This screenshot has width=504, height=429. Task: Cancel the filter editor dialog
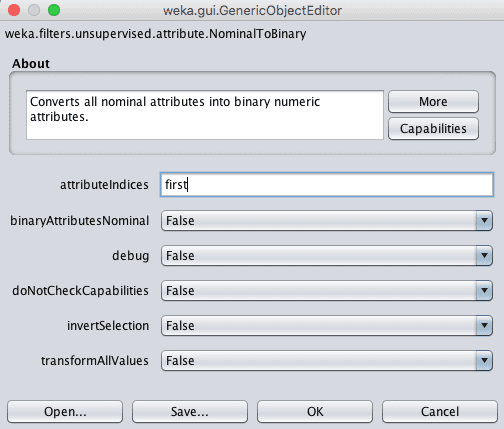point(440,412)
